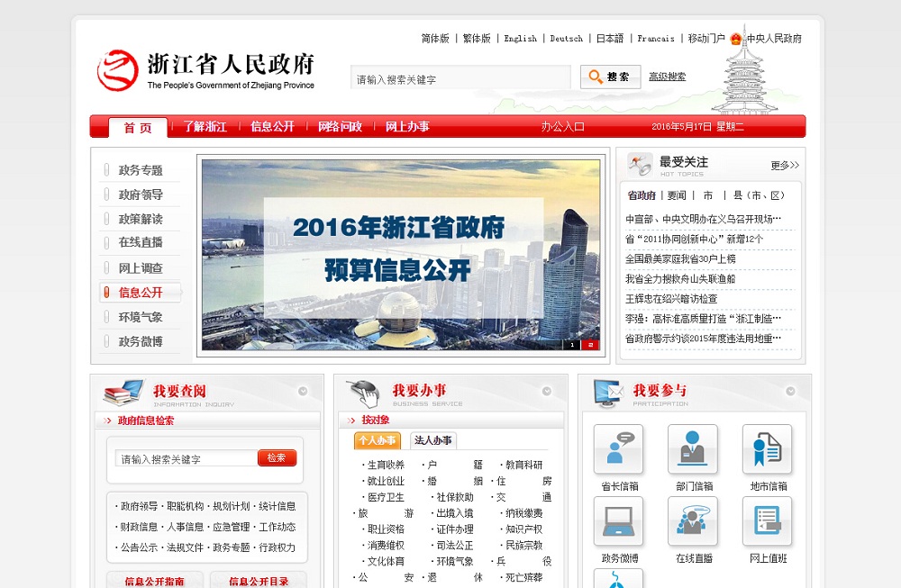Select 网上调查 in the sidebar

point(141,268)
